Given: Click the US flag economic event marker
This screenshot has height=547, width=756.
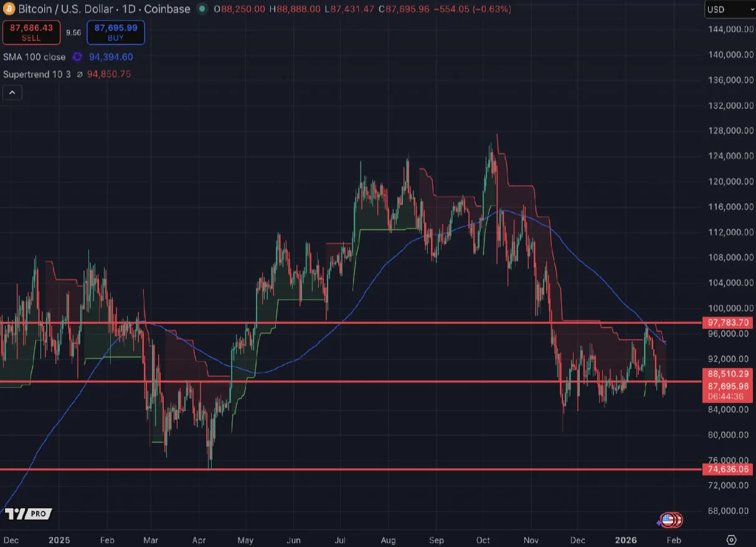Looking at the screenshot, I should [668, 519].
